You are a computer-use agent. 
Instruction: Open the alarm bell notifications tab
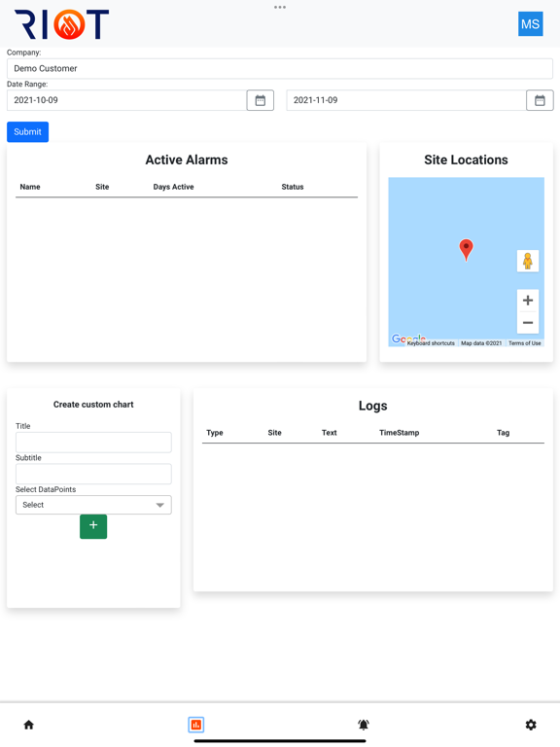point(364,725)
